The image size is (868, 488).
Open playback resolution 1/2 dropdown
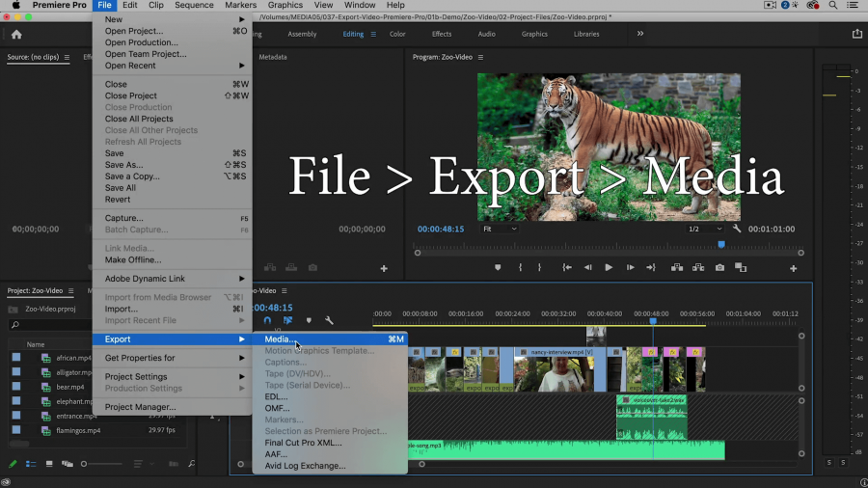705,229
